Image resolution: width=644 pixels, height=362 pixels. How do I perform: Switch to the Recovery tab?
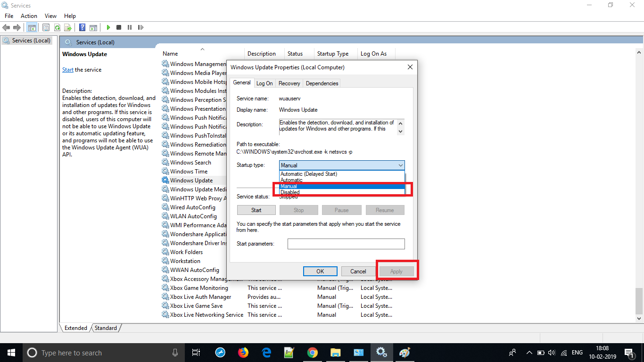(289, 83)
